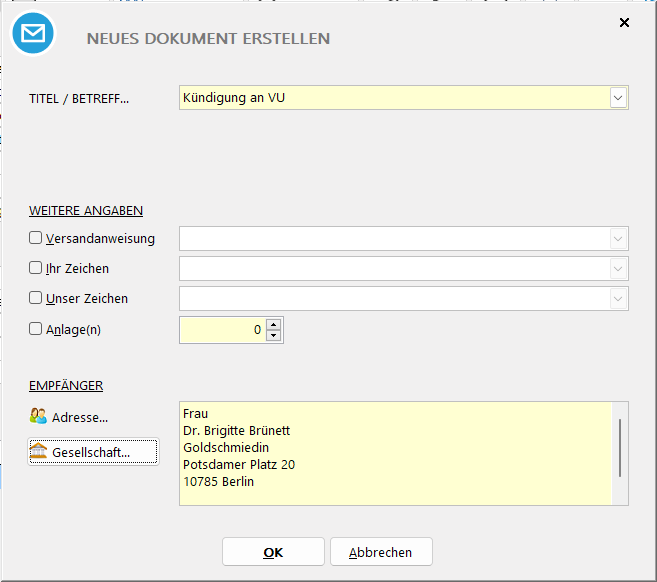Click the Kündigung an VU title field
This screenshot has width=657, height=582.
394,97
